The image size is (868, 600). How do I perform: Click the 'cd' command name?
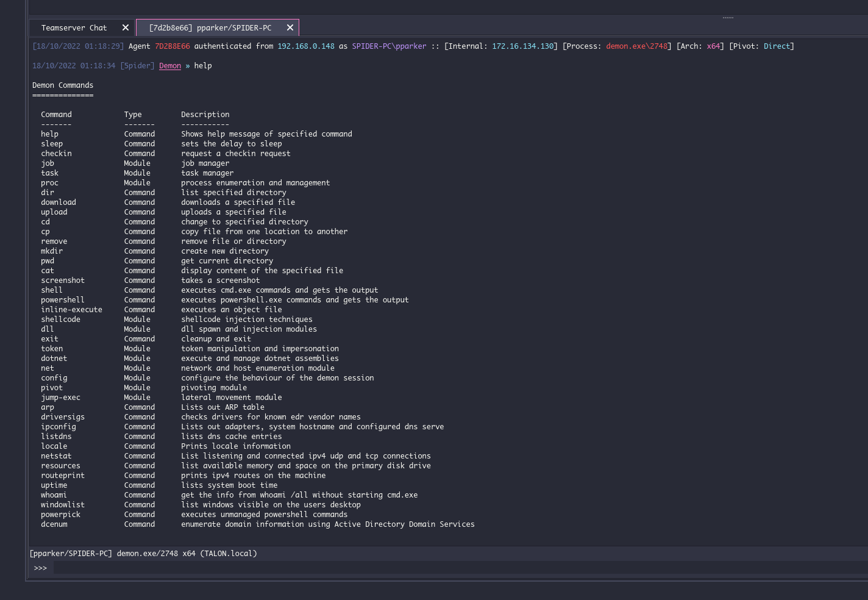click(45, 222)
